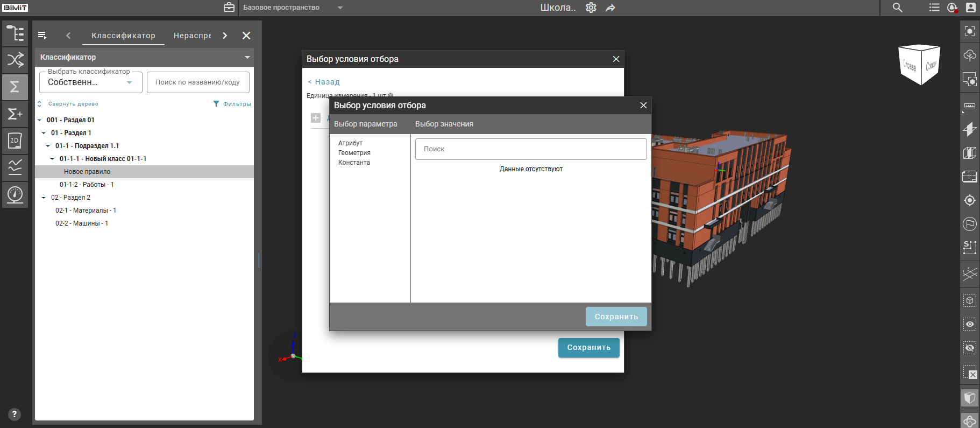Select 'Геометрия' in the parameter list
980x428 pixels.
click(x=354, y=153)
